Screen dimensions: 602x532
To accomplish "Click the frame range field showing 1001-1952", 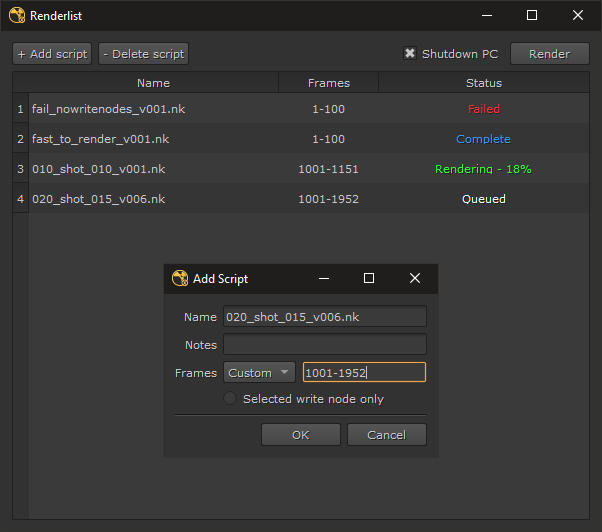I will (x=364, y=373).
